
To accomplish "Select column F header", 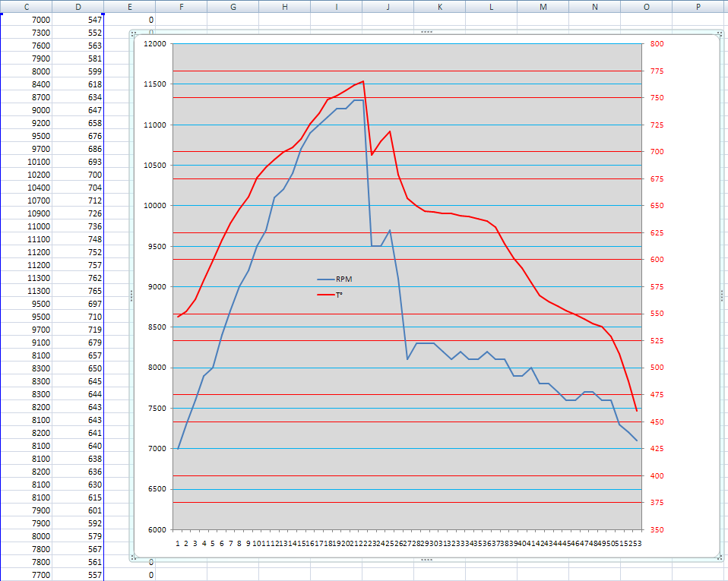I will coord(181,7).
